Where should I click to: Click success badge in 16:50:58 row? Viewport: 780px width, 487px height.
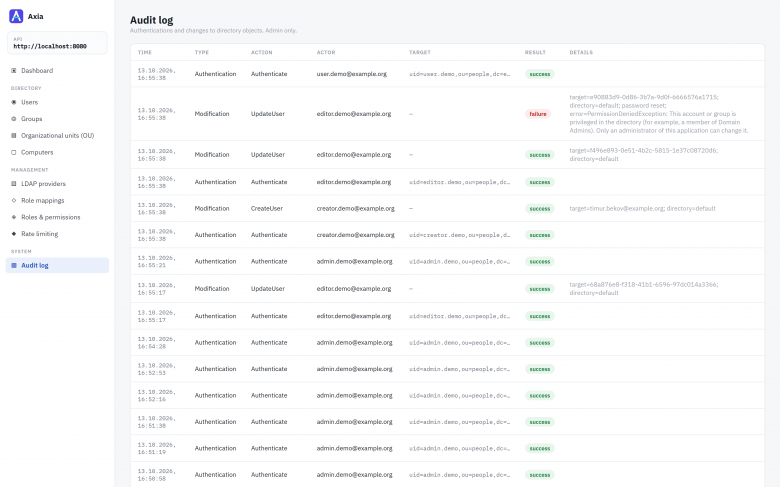tap(540, 475)
